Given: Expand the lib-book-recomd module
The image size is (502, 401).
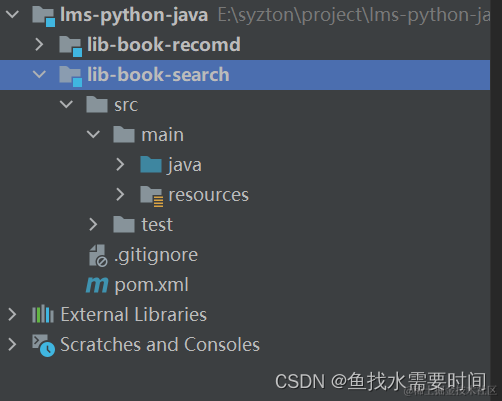Looking at the screenshot, I should click(x=39, y=44).
